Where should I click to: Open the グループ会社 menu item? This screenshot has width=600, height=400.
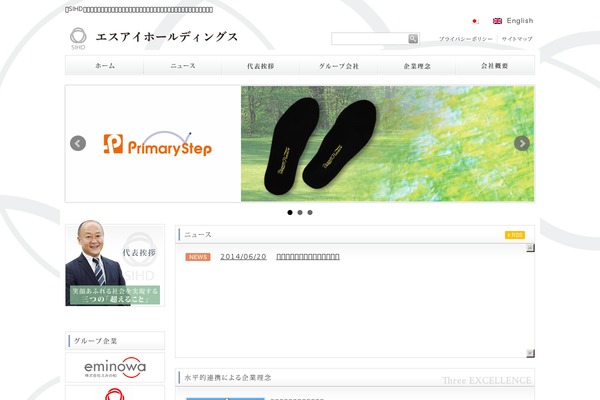339,65
